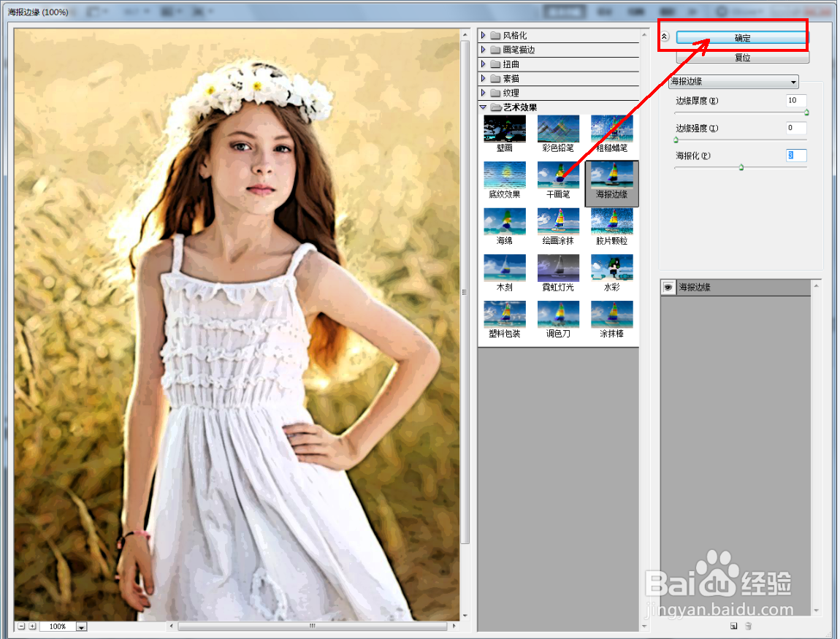Viewport: 840px width, 639px height.
Task: Select the 水彩 filter thumbnail
Action: click(x=612, y=268)
